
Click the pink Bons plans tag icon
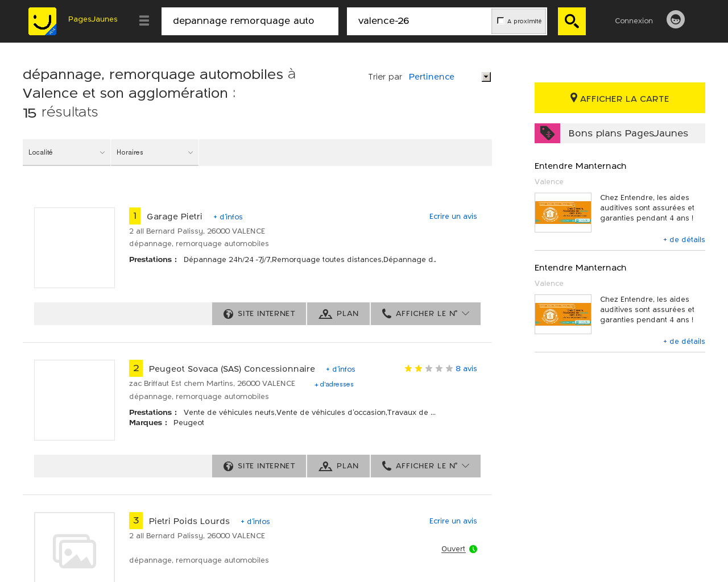coord(547,133)
